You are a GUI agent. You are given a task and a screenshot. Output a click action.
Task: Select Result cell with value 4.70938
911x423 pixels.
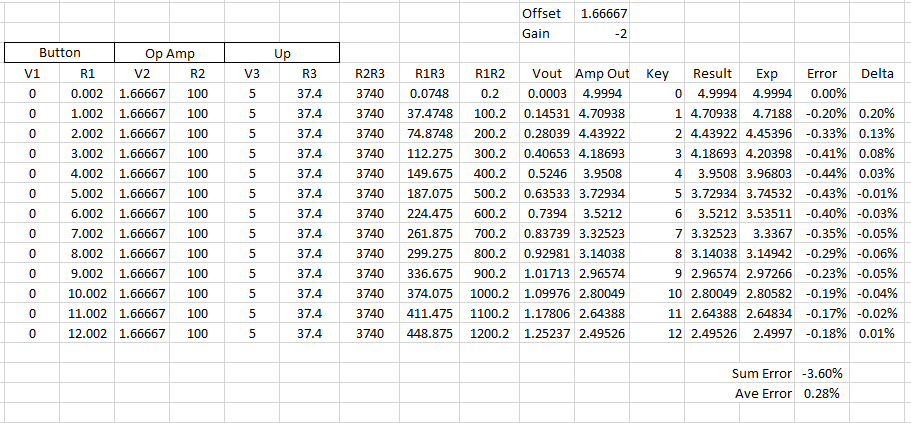(x=712, y=114)
